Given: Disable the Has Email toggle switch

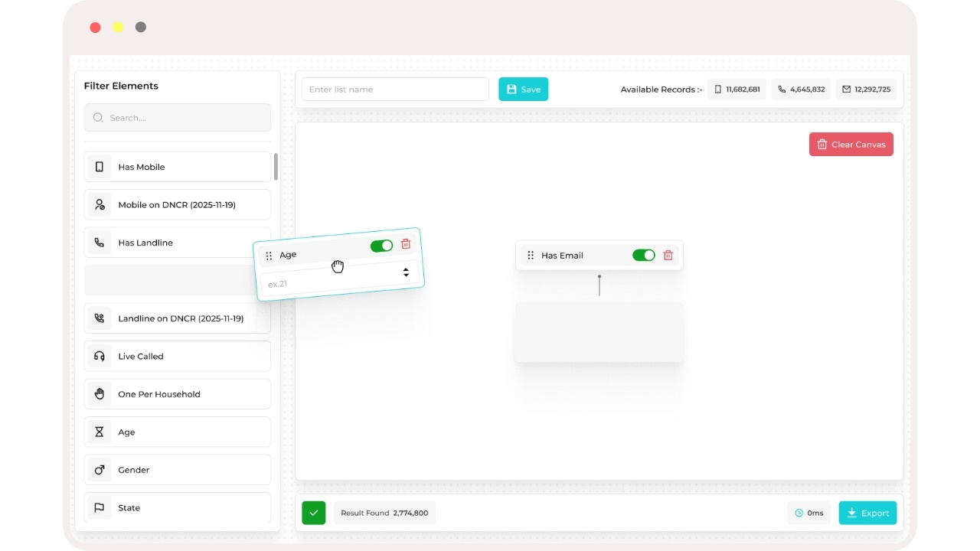Looking at the screenshot, I should [643, 256].
